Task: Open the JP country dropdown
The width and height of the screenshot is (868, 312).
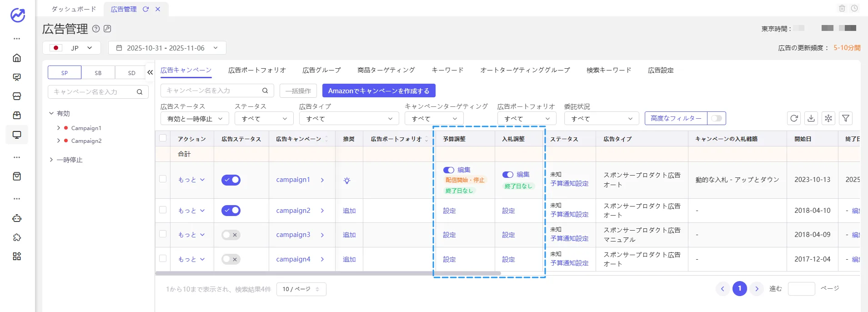Action: coord(73,48)
